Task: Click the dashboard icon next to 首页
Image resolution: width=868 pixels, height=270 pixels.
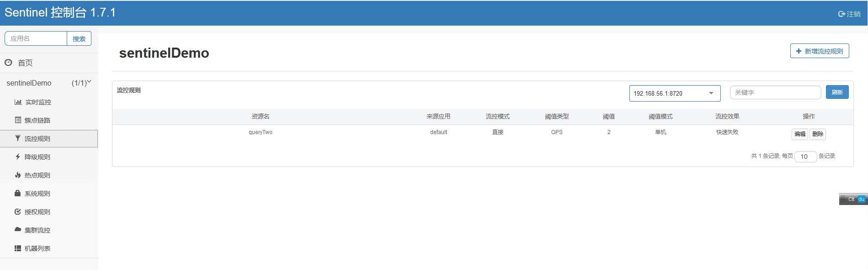Action: [x=8, y=62]
